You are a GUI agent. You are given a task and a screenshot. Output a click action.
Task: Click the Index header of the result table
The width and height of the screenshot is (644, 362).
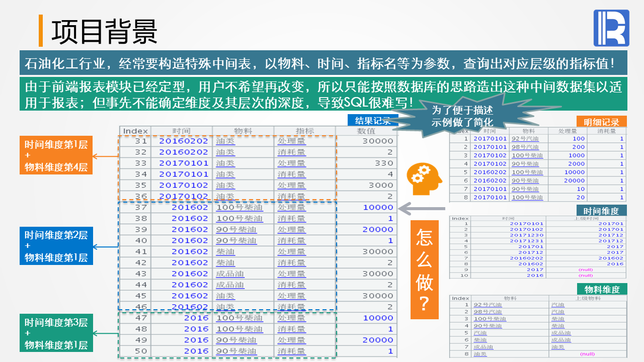135,131
